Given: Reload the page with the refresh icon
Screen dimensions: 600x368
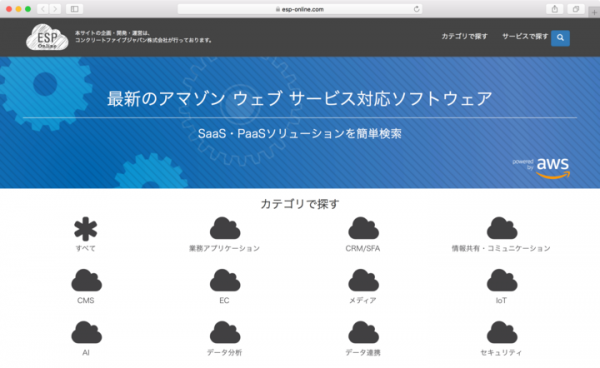Looking at the screenshot, I should tap(416, 9).
